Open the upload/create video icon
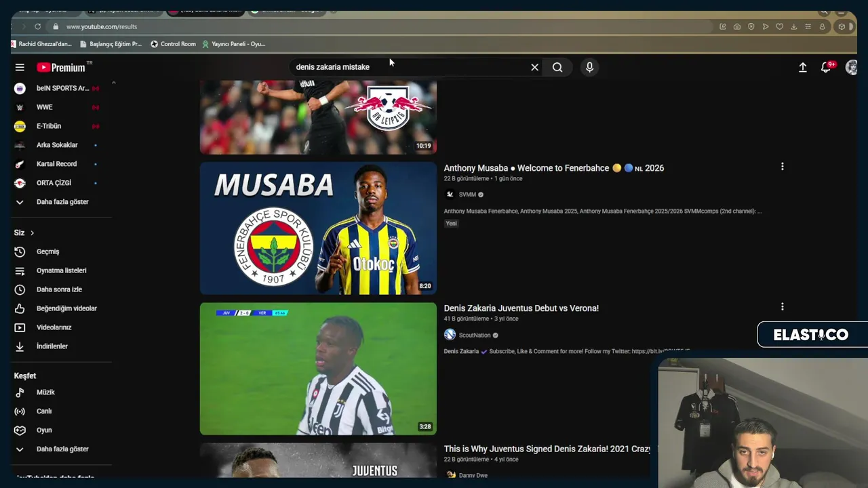Image resolution: width=868 pixels, height=488 pixels. pos(802,67)
